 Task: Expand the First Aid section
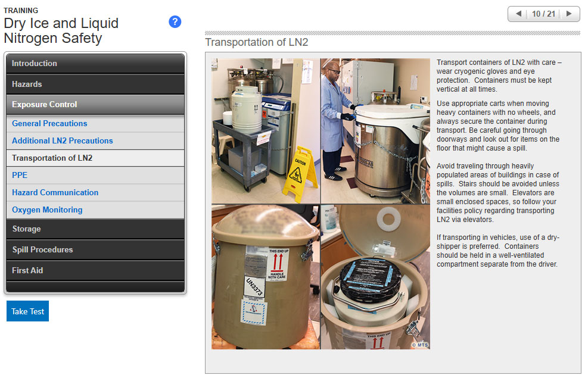click(95, 271)
